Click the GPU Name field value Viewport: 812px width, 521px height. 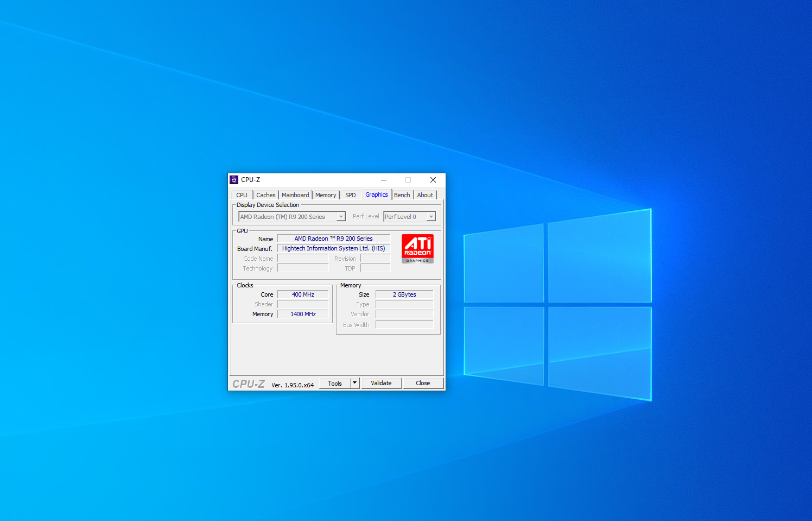tap(334, 238)
